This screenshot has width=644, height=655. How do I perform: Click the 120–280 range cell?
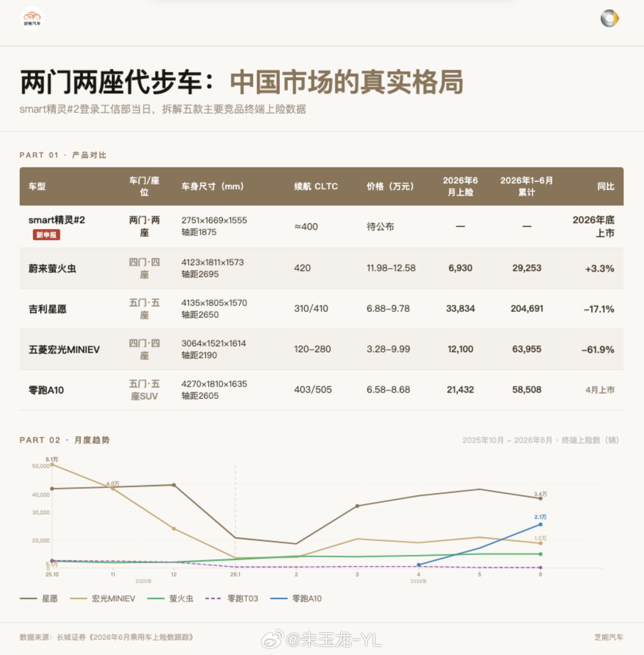point(313,349)
